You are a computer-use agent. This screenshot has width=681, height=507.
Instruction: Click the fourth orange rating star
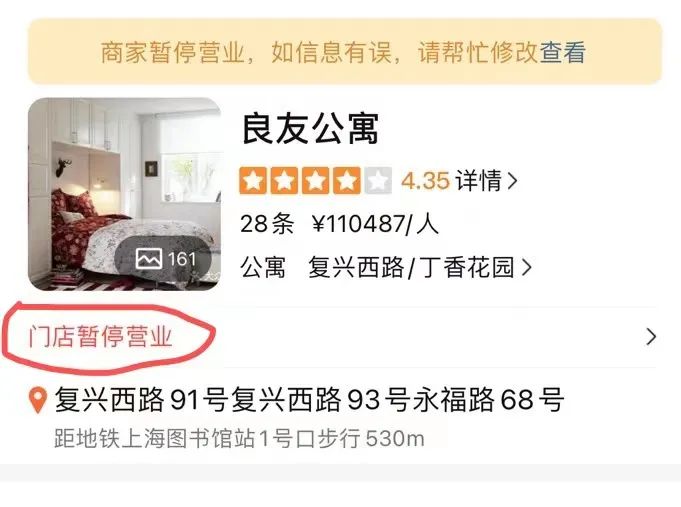pyautogui.click(x=347, y=180)
